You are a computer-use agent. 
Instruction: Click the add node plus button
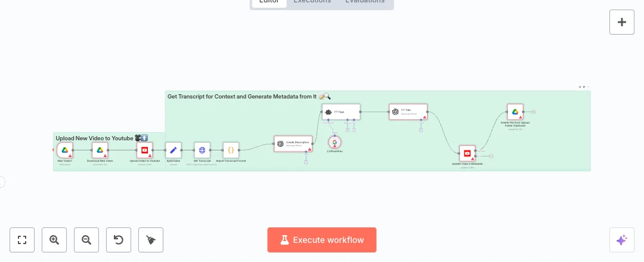[622, 22]
